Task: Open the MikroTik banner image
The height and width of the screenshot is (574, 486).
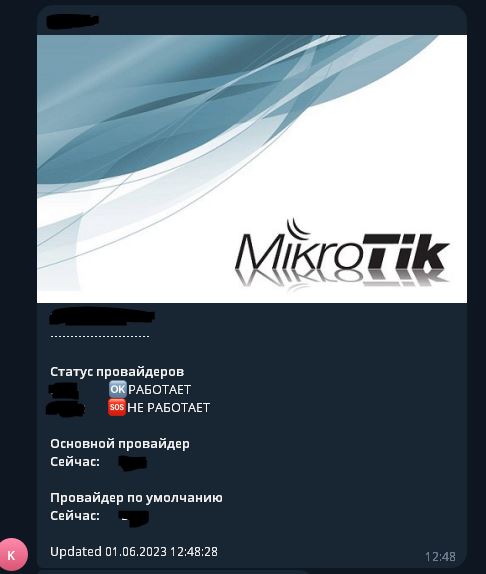Action: [252, 169]
